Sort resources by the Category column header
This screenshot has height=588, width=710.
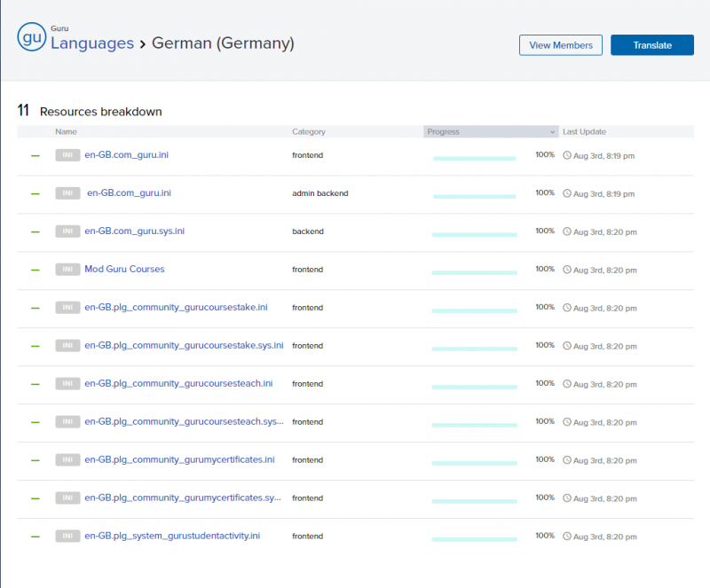(309, 132)
